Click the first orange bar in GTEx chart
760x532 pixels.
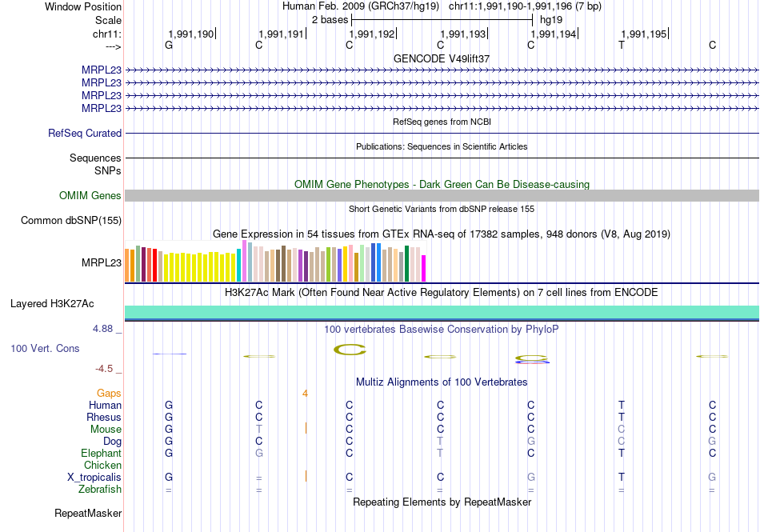[x=127, y=266]
